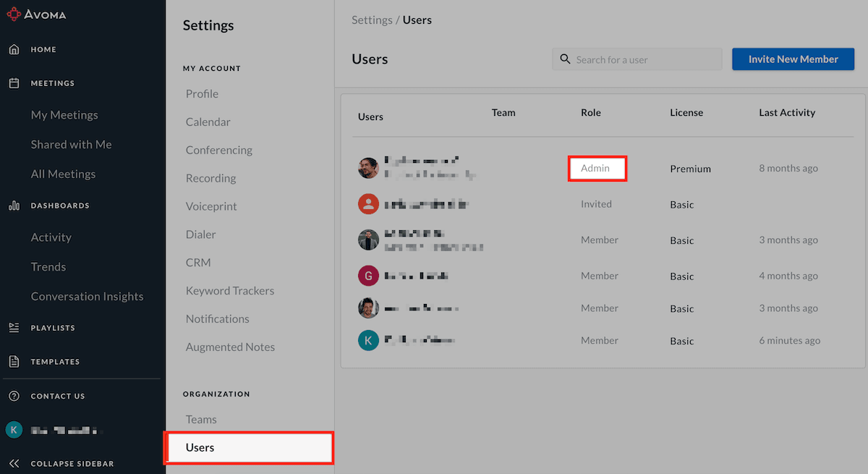This screenshot has height=474, width=868.
Task: Click the Search for a user field
Action: 644,59
